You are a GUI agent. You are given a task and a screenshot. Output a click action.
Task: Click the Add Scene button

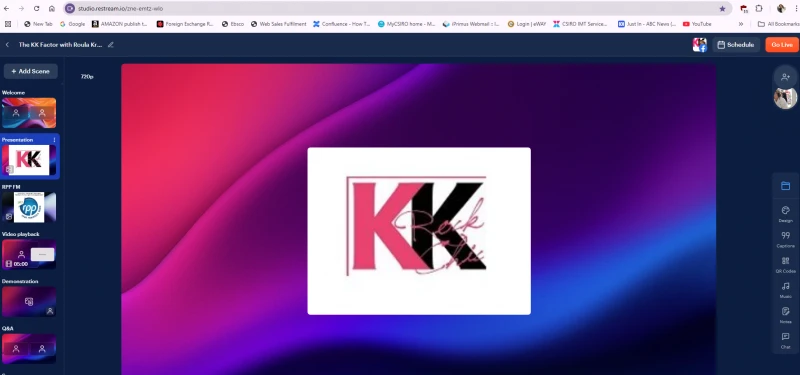coord(31,71)
